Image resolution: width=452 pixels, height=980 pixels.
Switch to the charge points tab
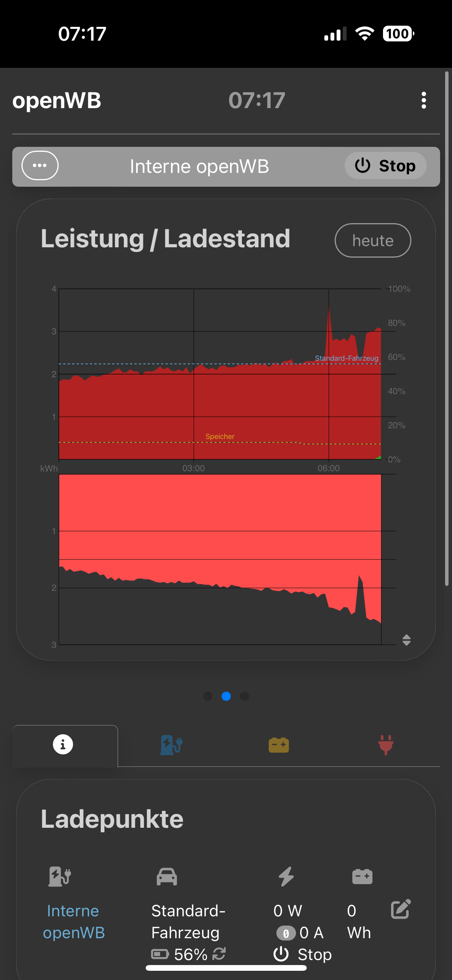click(x=171, y=745)
